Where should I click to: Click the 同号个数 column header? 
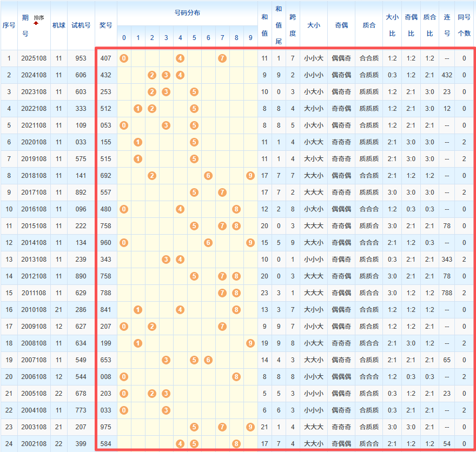[464, 25]
